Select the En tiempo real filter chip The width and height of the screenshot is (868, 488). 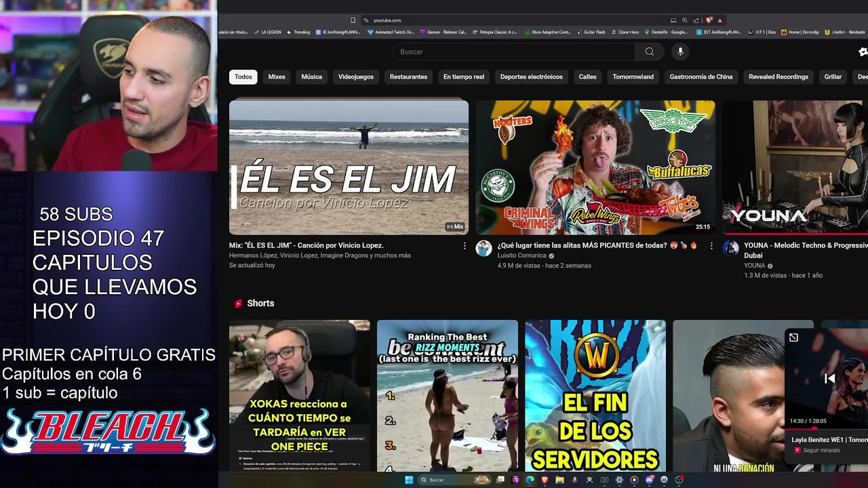click(x=464, y=77)
